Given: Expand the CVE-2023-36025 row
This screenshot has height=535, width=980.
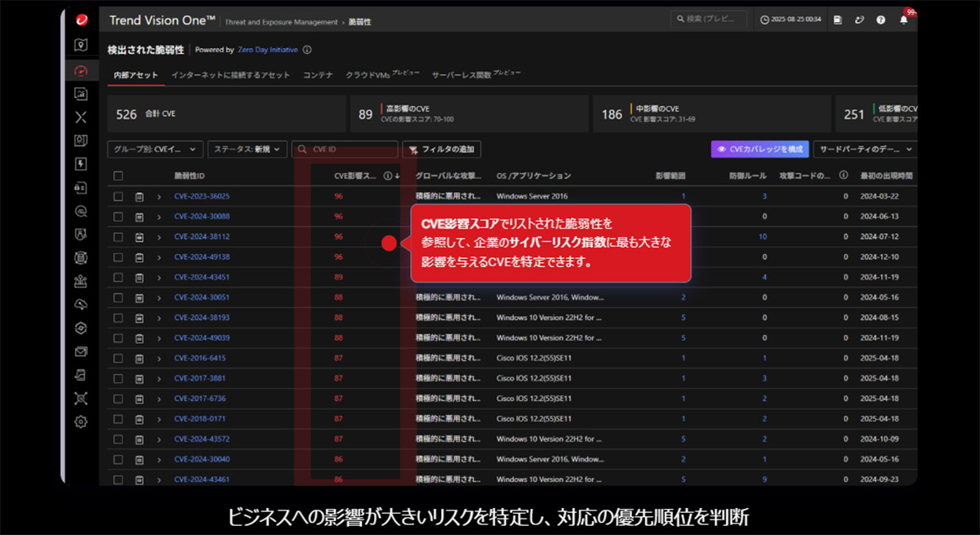Looking at the screenshot, I should tap(159, 196).
